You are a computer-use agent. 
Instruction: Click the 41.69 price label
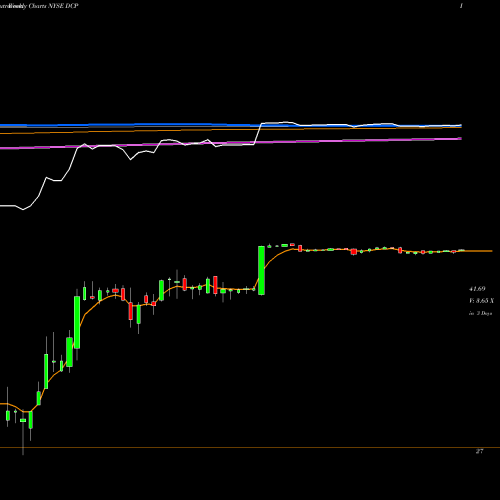click(x=477, y=289)
